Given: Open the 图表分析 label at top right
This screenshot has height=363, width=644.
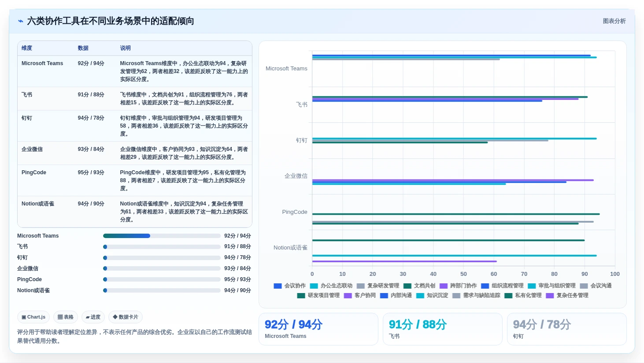Looking at the screenshot, I should coord(614,21).
